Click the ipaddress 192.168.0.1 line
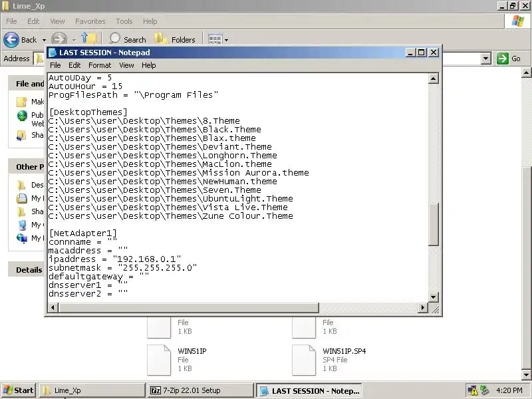This screenshot has height=399, width=532. coord(114,259)
